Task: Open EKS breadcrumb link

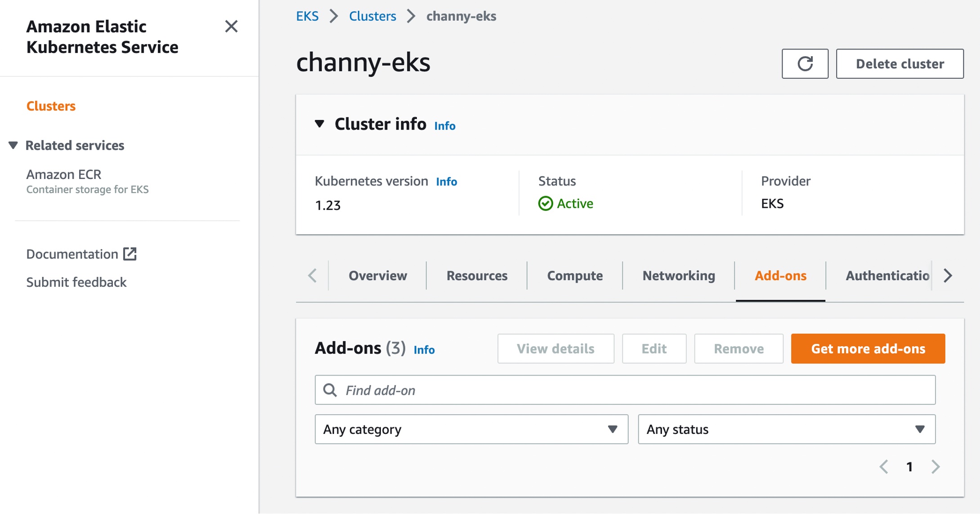Action: click(307, 16)
